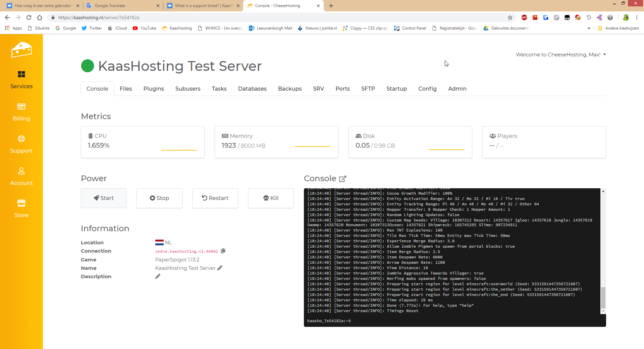Image resolution: width=644 pixels, height=349 pixels.
Task: Focus the console command input line
Action: (470, 321)
